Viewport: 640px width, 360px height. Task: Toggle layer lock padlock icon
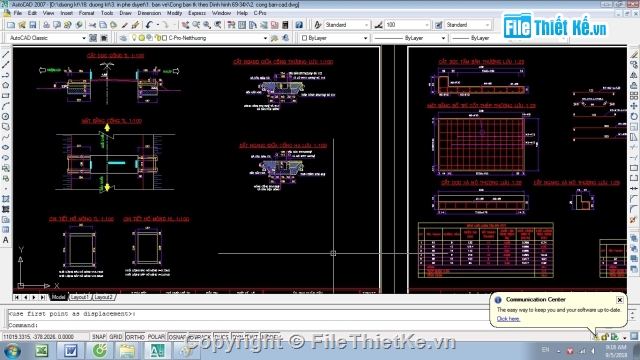[158, 38]
